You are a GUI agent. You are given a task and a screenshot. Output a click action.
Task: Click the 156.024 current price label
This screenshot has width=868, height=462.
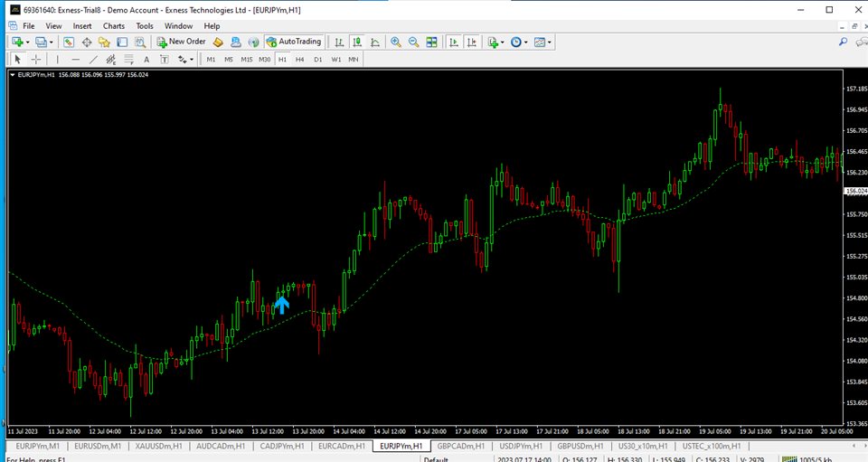coord(856,191)
